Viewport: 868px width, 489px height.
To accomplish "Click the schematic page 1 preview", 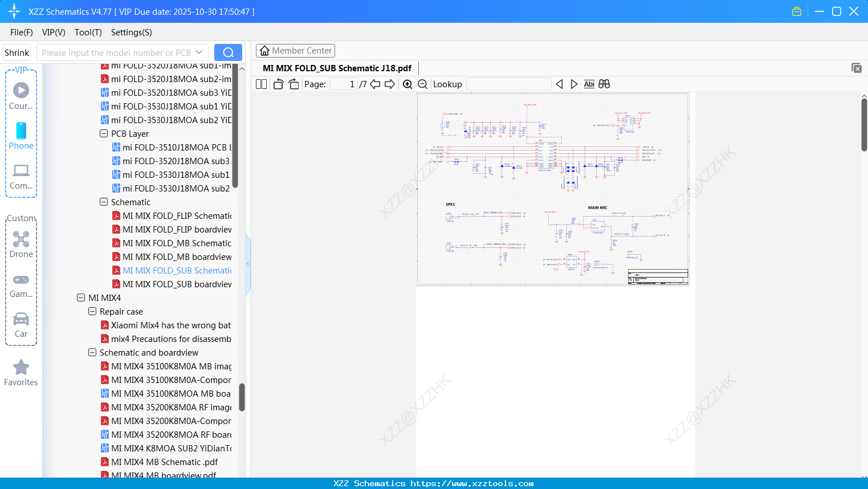I will [x=553, y=189].
